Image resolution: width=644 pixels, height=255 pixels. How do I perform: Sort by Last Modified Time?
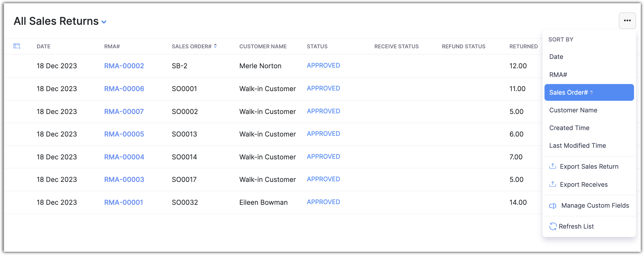(577, 146)
